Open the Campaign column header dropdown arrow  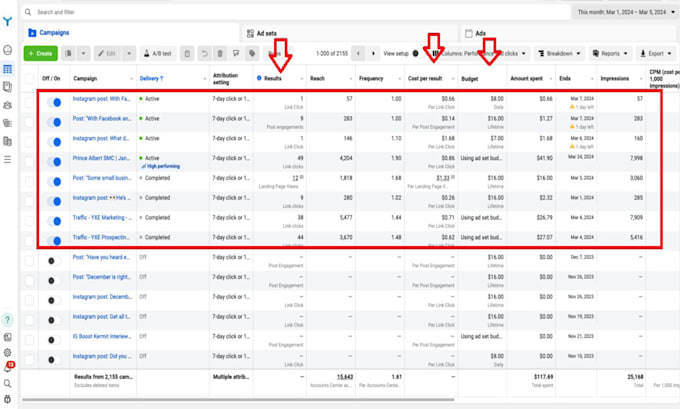point(131,79)
